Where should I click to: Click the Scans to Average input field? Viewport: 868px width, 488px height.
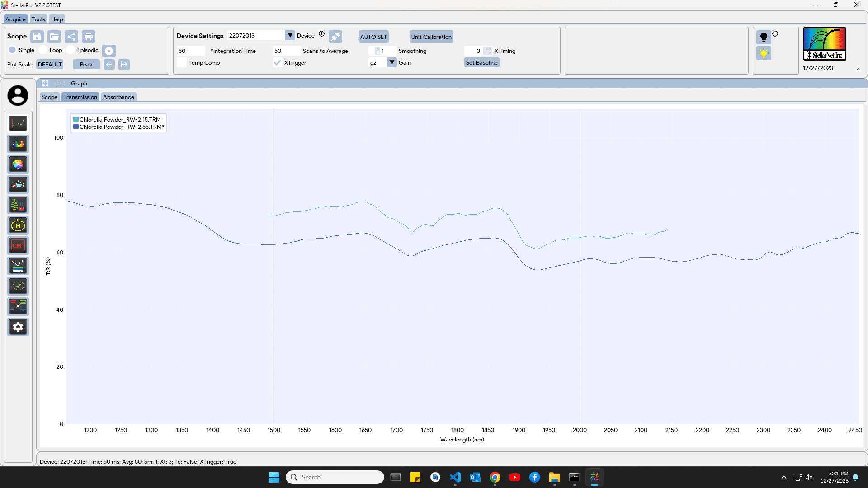287,51
